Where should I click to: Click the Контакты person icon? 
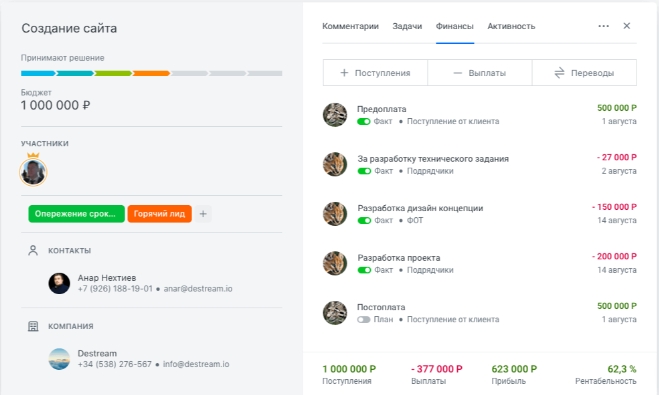(x=33, y=250)
